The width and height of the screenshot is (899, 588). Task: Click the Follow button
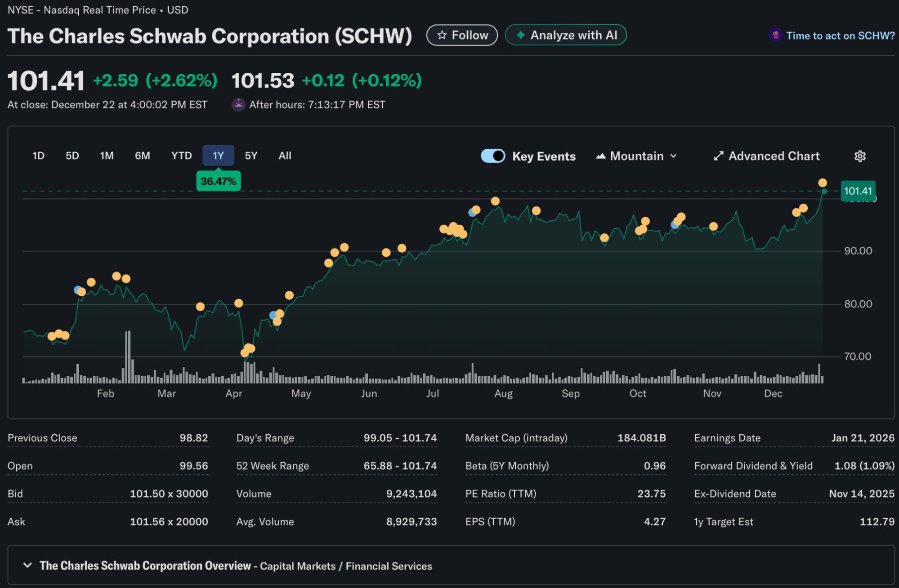(x=462, y=35)
